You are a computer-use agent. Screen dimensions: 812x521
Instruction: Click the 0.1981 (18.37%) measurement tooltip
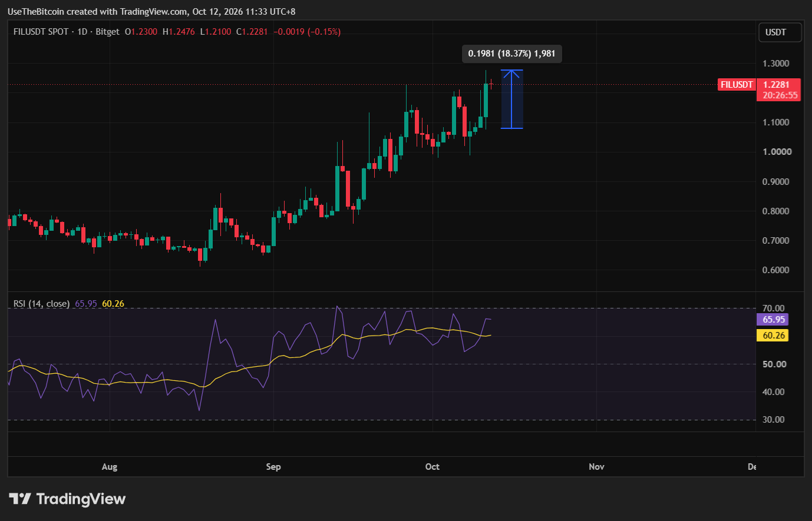511,54
